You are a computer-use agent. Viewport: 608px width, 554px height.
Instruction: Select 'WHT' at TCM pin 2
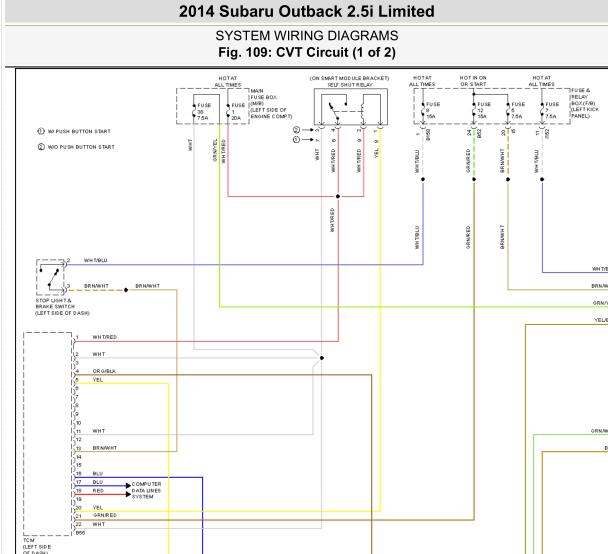pyautogui.click(x=98, y=354)
